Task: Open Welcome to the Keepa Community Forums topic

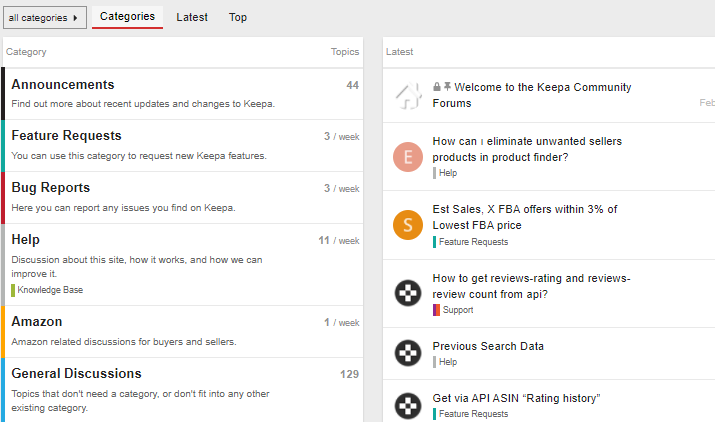Action: pyautogui.click(x=532, y=95)
